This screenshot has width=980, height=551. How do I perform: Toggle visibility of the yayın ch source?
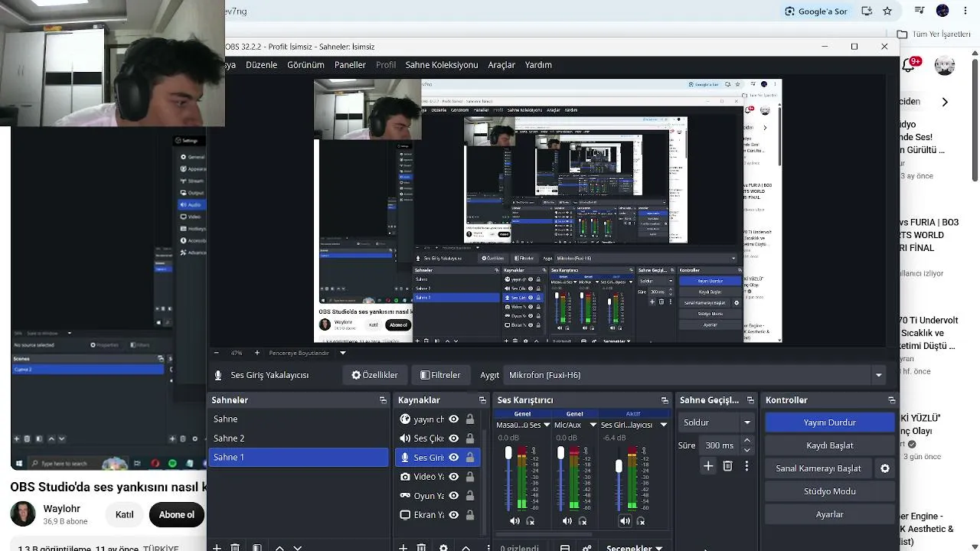(453, 419)
